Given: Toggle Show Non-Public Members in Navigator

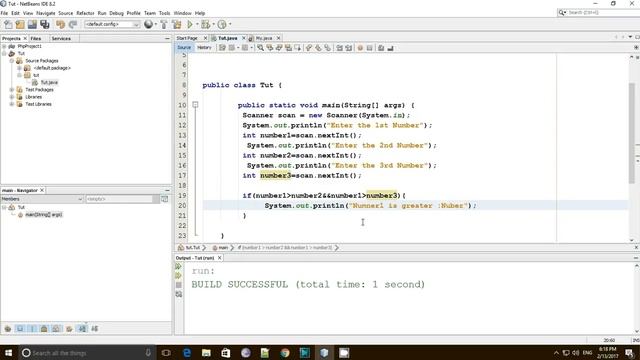Looking at the screenshot, I should (44, 329).
